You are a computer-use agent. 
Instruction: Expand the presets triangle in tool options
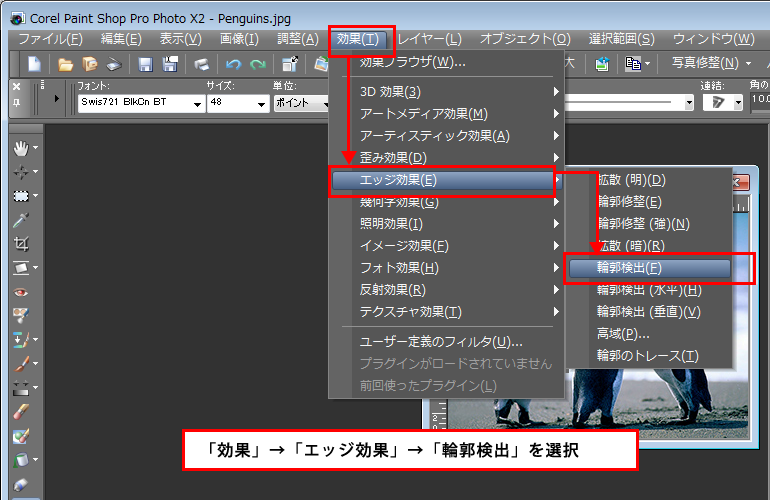click(56, 99)
